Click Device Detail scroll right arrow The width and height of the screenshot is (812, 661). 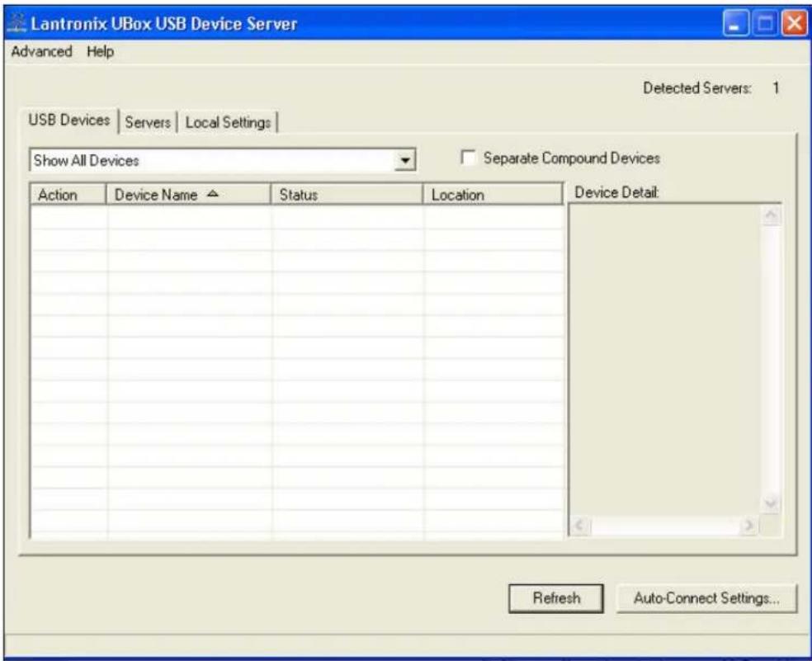point(748,526)
